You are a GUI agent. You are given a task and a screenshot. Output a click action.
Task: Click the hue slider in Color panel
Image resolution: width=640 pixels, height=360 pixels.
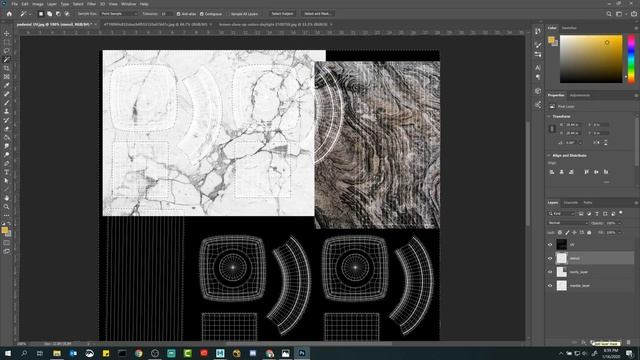point(631,59)
